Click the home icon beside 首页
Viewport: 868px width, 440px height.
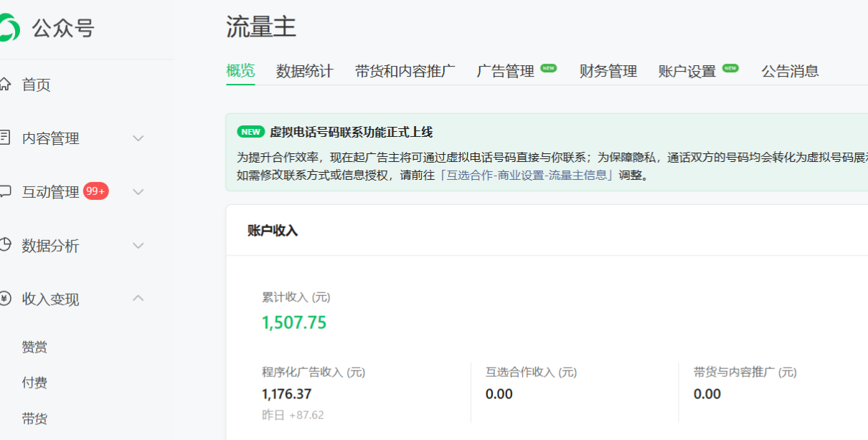(x=5, y=85)
